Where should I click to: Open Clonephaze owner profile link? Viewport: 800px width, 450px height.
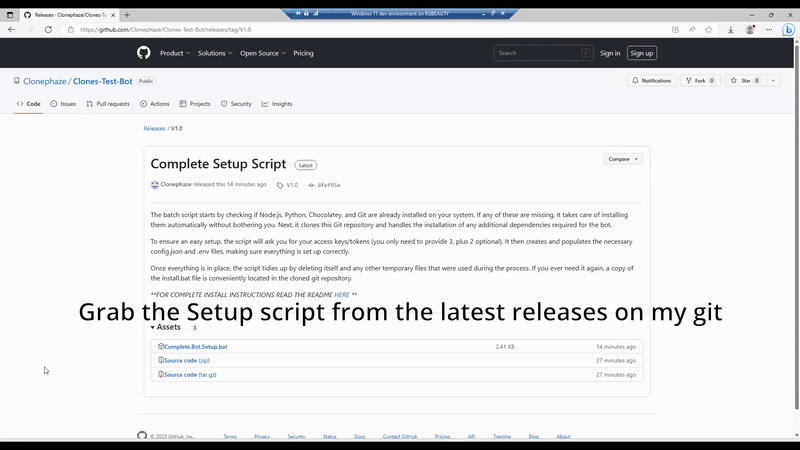coord(44,81)
